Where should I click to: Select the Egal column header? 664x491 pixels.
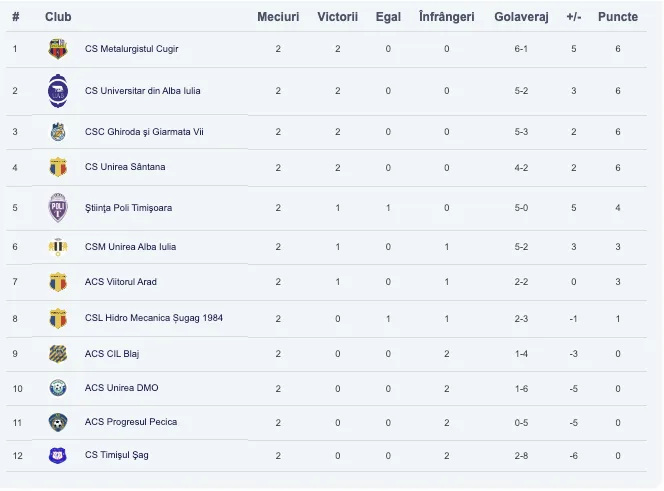tap(388, 17)
